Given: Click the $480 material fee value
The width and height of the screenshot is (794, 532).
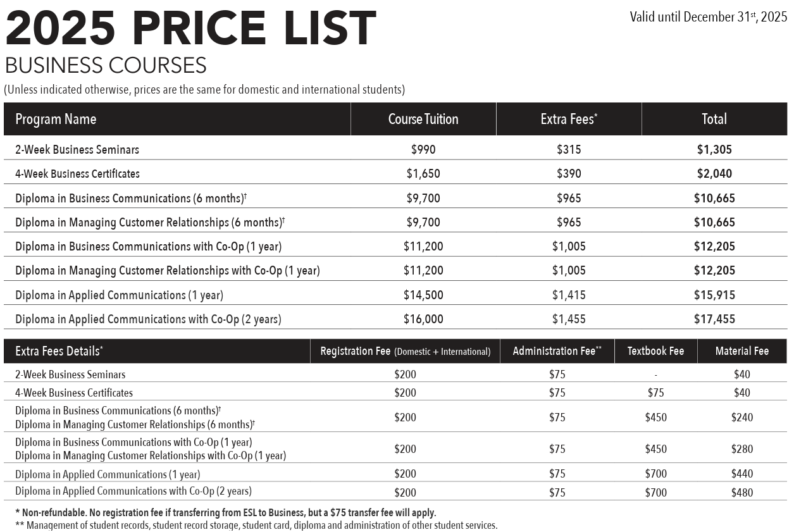Looking at the screenshot, I should 742,492.
